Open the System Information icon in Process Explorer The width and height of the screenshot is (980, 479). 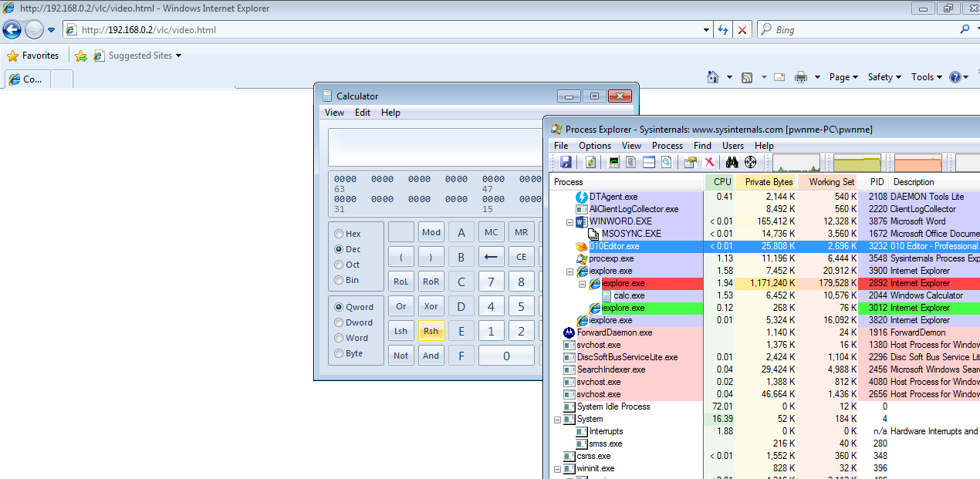coord(615,162)
